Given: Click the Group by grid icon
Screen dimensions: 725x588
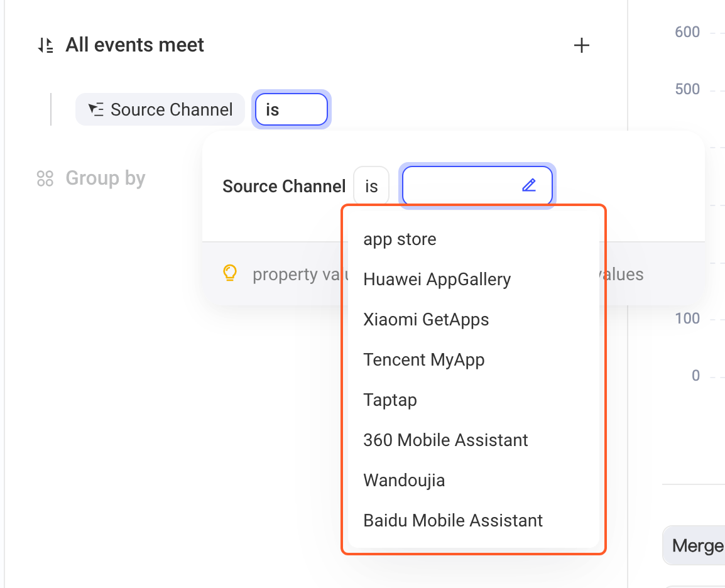Looking at the screenshot, I should tap(45, 178).
